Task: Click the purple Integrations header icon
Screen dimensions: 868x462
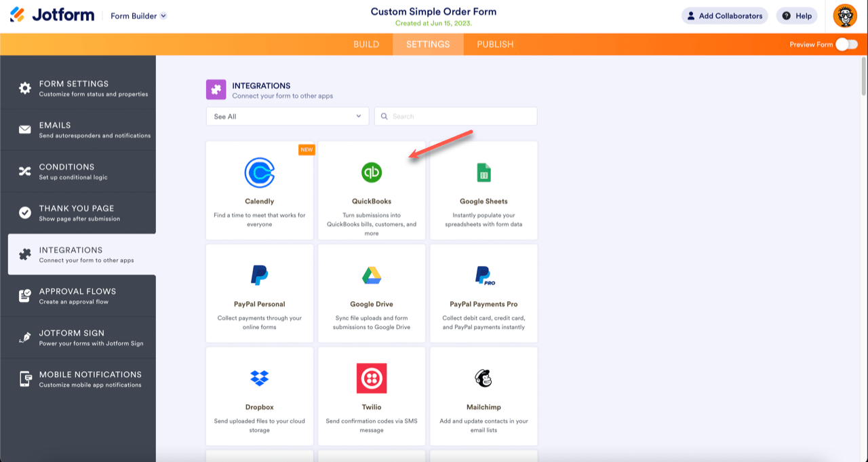Action: point(216,90)
